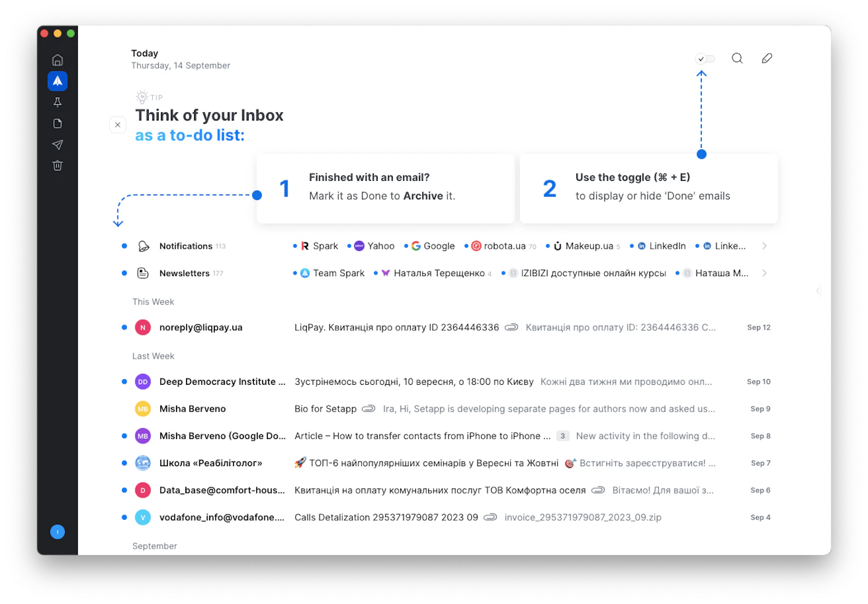Screen dimensions: 868x604
Task: Click the V avatar for vodafone sender
Action: [x=143, y=517]
